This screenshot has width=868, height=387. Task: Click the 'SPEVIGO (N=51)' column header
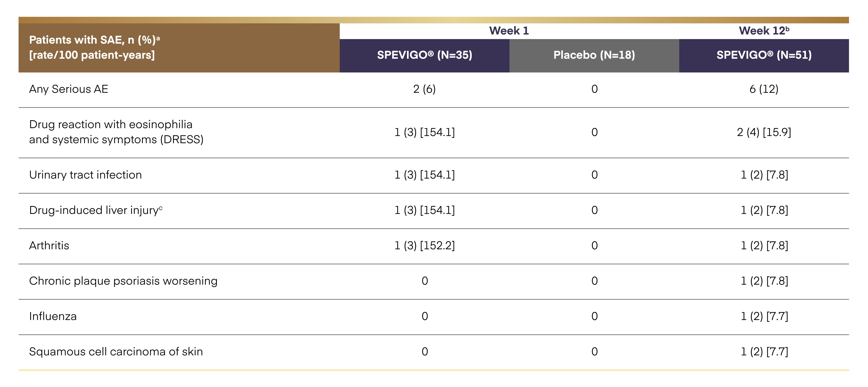pos(764,55)
